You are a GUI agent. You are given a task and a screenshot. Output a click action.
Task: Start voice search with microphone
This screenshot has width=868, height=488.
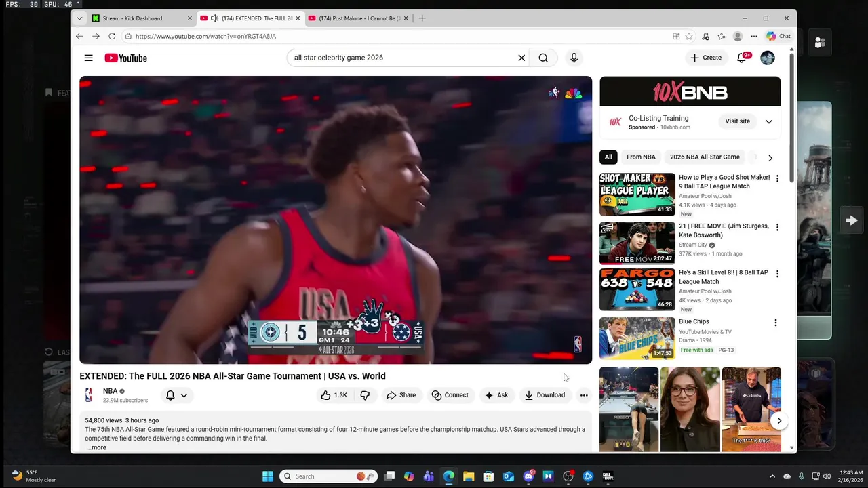click(574, 58)
